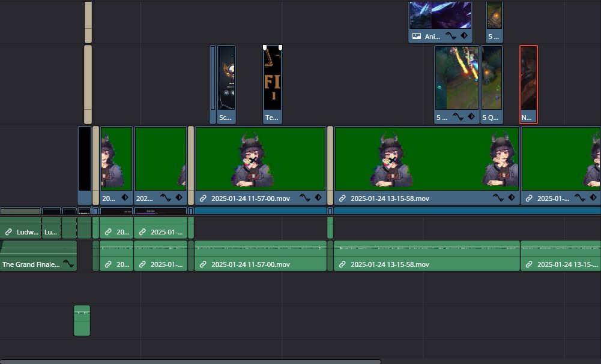
Task: Open curve icon on 11-57-00.mov video clip
Action: (x=305, y=198)
